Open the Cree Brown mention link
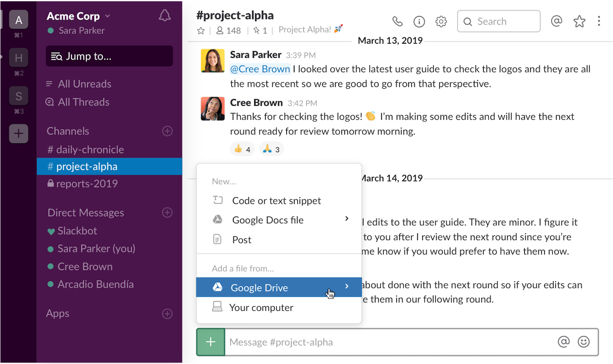Screen dimensions: 613x364 [260, 69]
